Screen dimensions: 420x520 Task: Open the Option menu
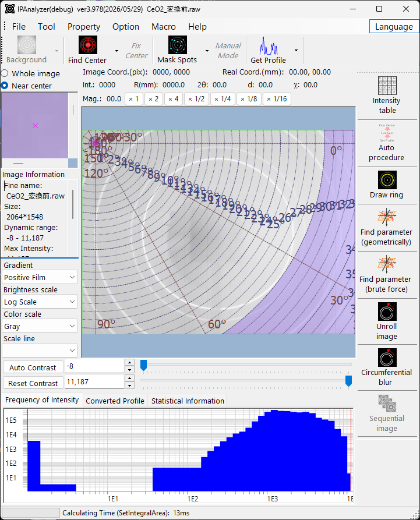[x=126, y=27]
